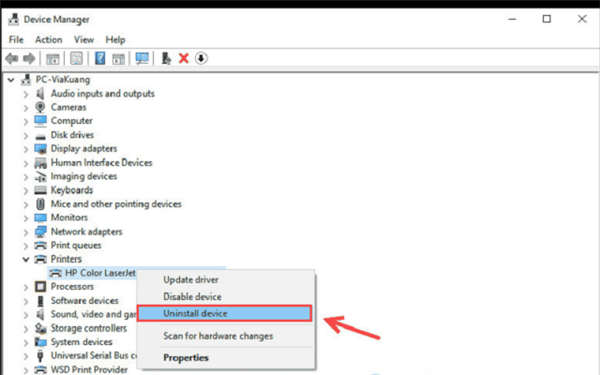Select the Human Interface Devices label
The image size is (600, 375).
click(101, 163)
